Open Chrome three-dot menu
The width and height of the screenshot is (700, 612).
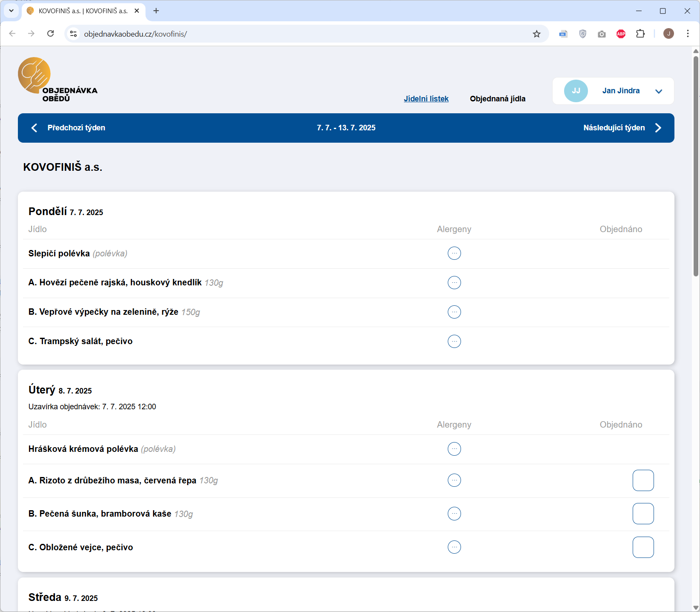click(688, 34)
